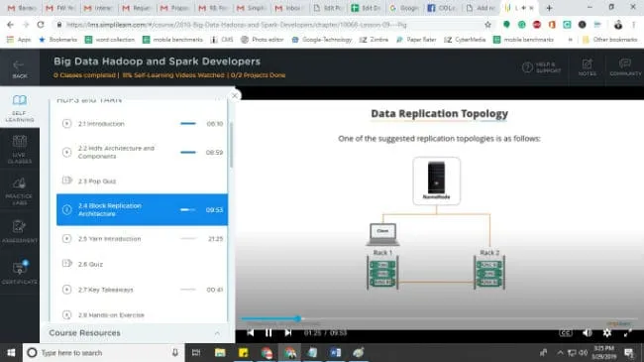Image resolution: width=644 pixels, height=362 pixels.
Task: Open File Explorer from the taskbar
Action: point(220,352)
